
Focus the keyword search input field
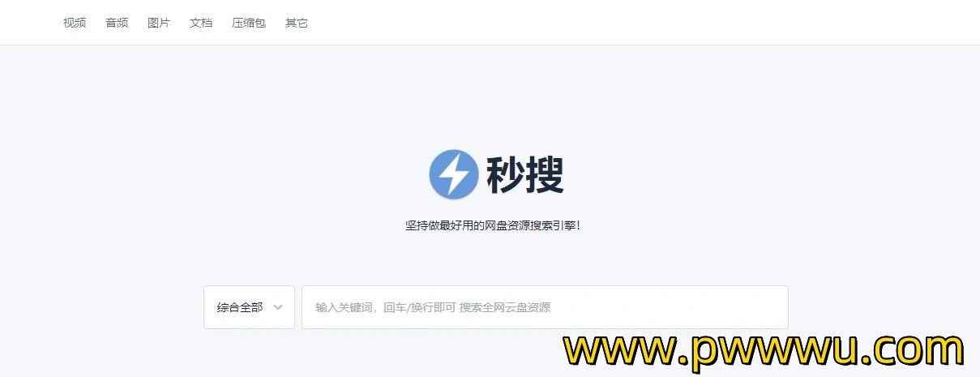pyautogui.click(x=545, y=307)
